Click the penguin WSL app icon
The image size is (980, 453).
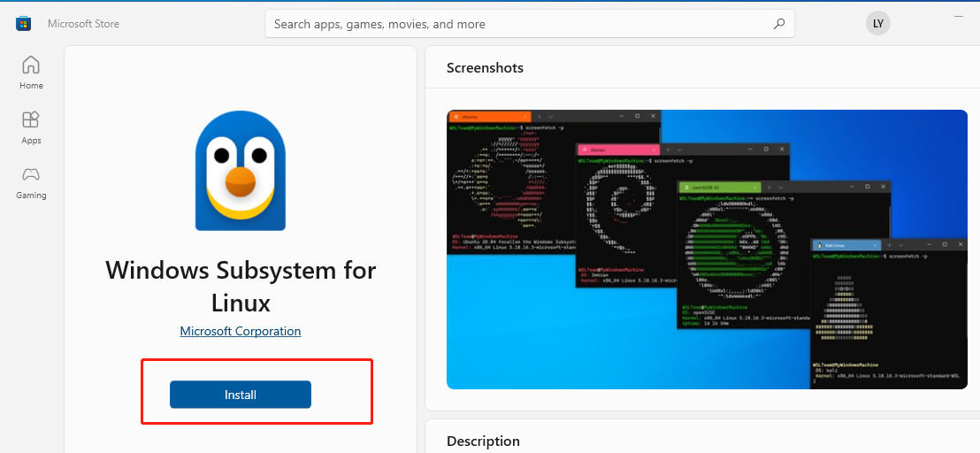(x=241, y=171)
